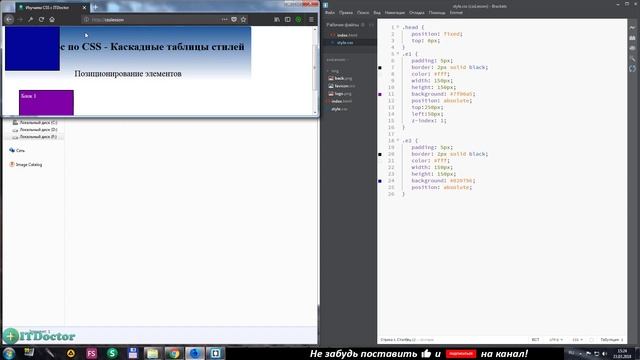640x360 pixels.
Task: Reload the page in Firefox
Action: pyautogui.click(x=41, y=19)
